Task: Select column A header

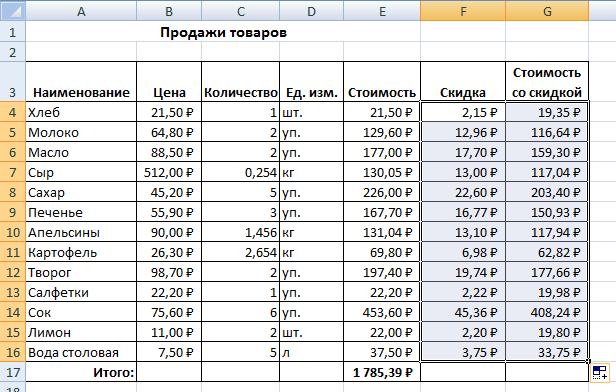Action: (81, 11)
